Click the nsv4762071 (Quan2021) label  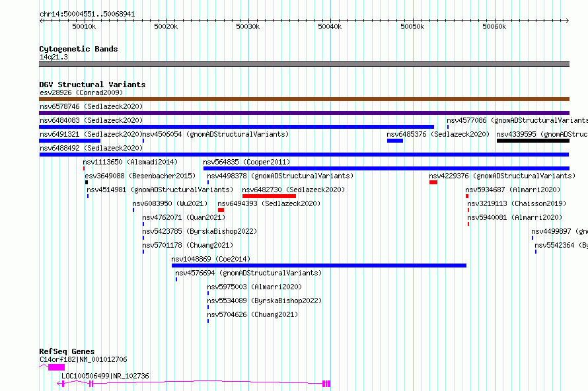click(x=184, y=217)
